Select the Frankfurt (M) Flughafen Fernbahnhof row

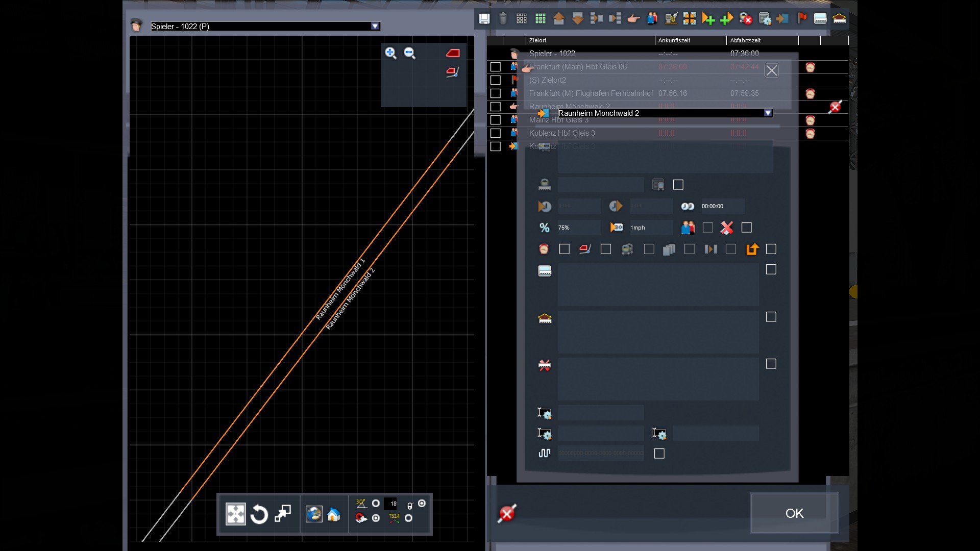click(x=591, y=93)
